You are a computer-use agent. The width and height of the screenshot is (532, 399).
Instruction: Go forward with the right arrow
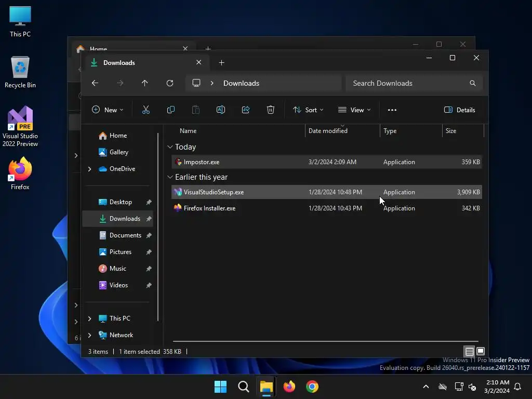pos(120,83)
